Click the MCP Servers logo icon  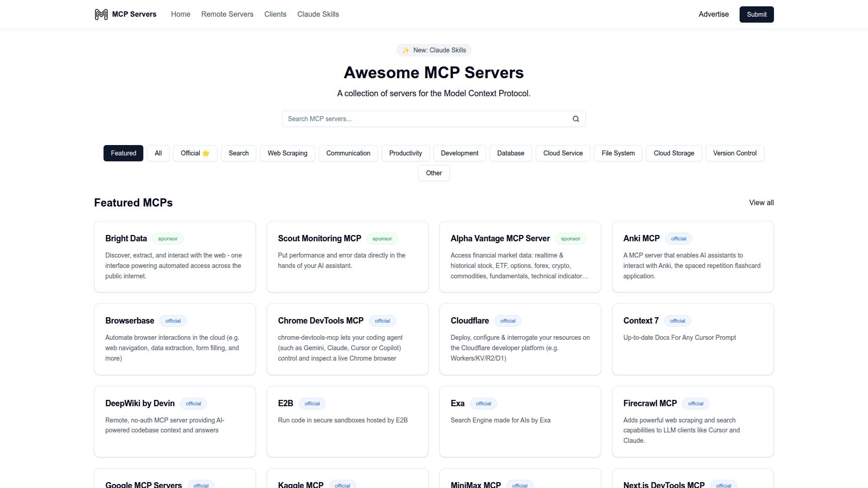100,14
